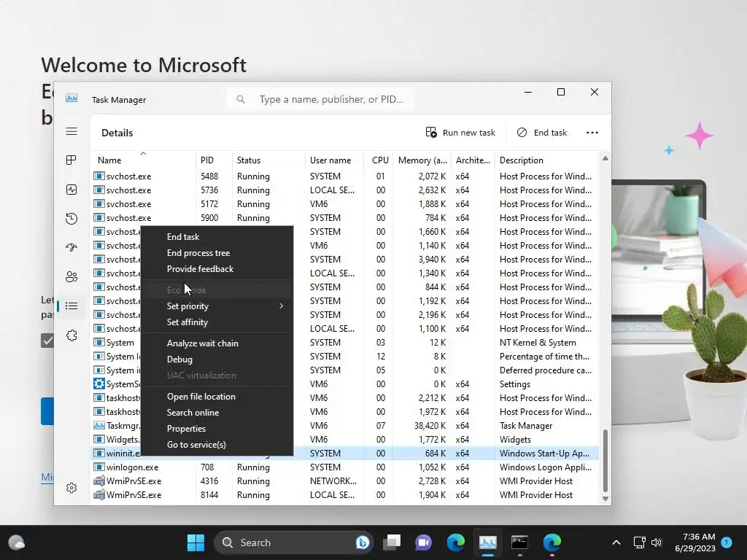Click the icon of WmiPrvSE.exe PID 4316
This screenshot has height=560, width=747.
click(98, 481)
